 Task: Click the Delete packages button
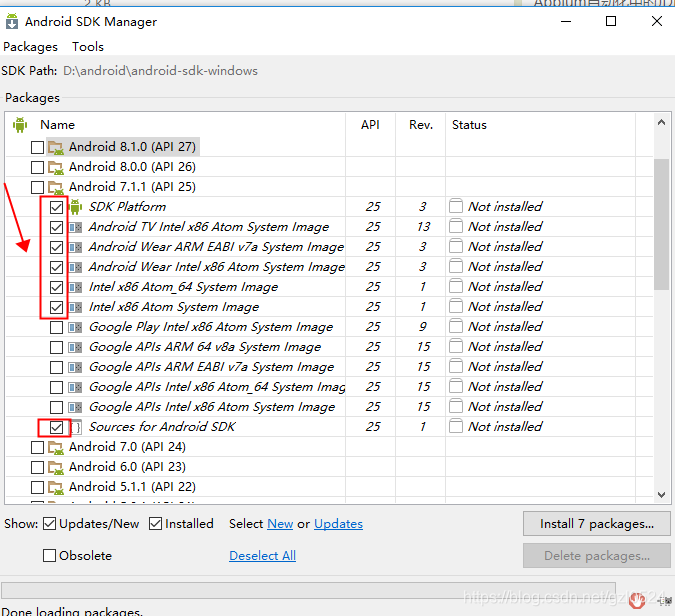(597, 556)
